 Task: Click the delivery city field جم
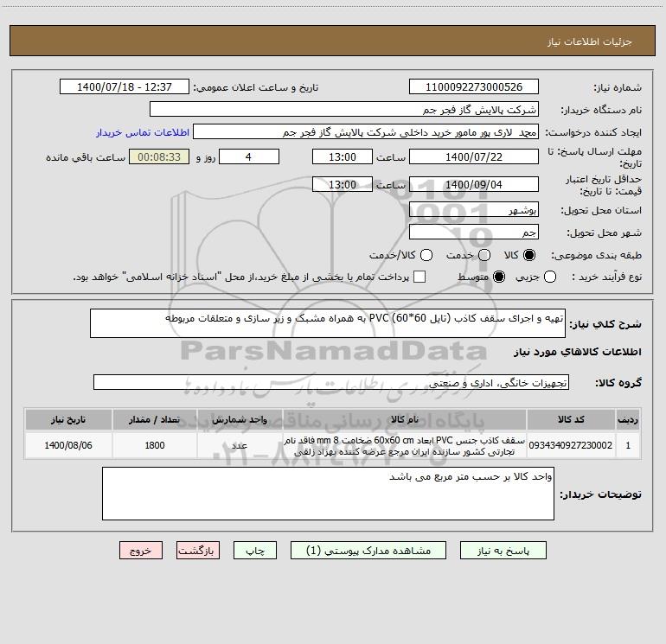pos(474,233)
